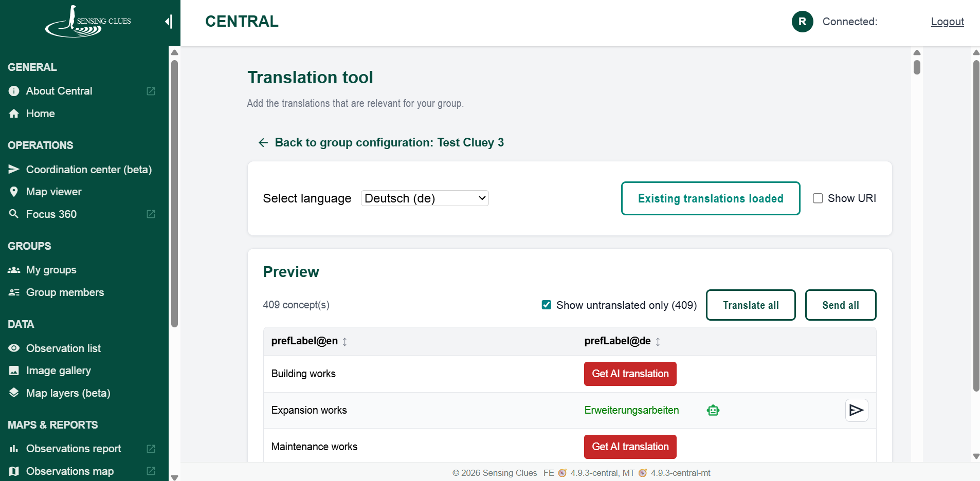
Task: Open Group members page
Action: 65,292
